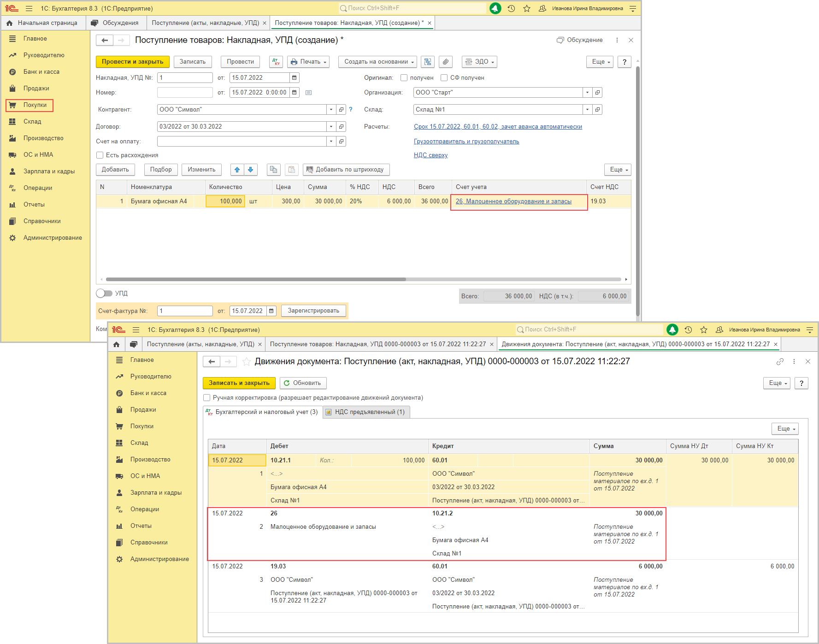819x644 pixels.
Task: Open Контрагент dropdown arrow
Action: [x=331, y=110]
